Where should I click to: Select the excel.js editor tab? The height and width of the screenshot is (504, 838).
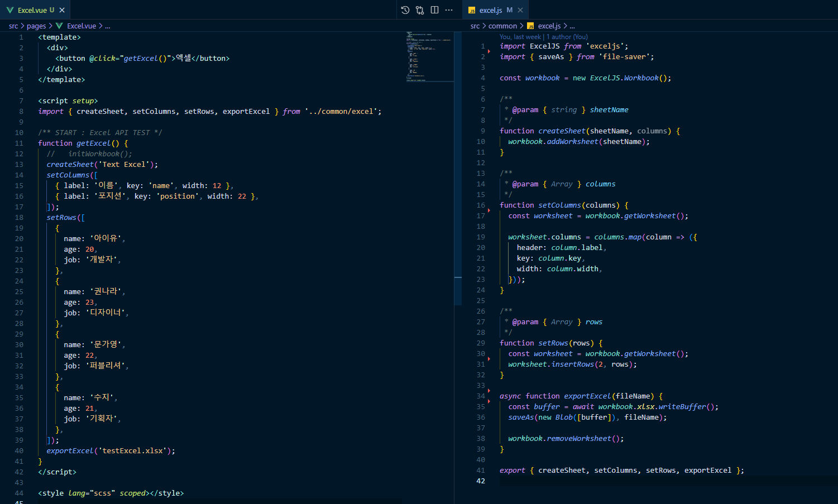(495, 10)
